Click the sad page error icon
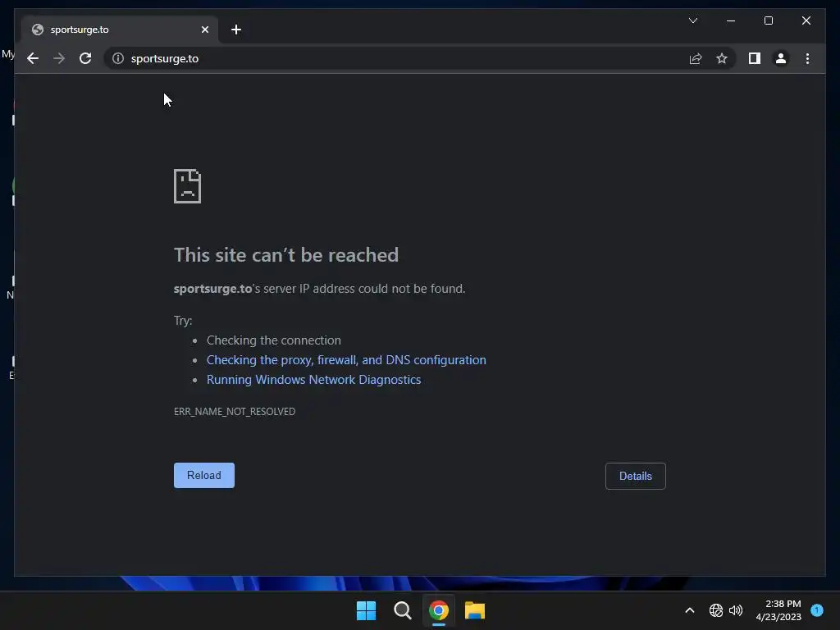The height and width of the screenshot is (630, 840). coord(188,186)
